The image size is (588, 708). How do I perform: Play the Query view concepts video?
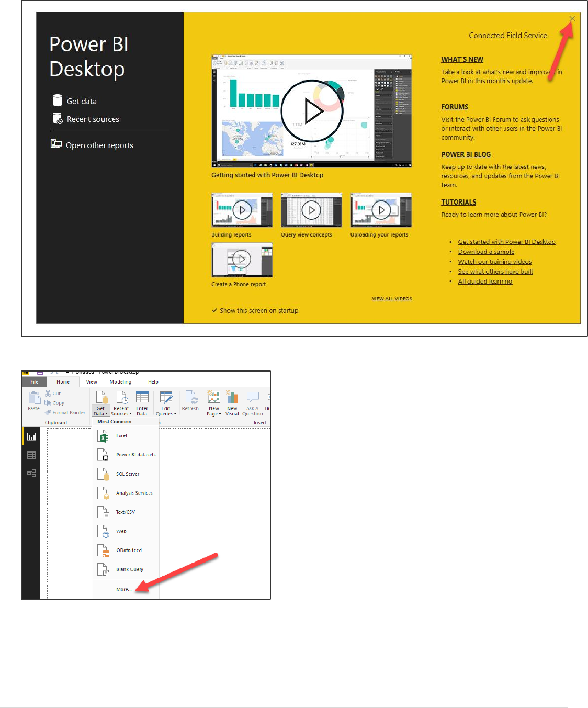(311, 210)
